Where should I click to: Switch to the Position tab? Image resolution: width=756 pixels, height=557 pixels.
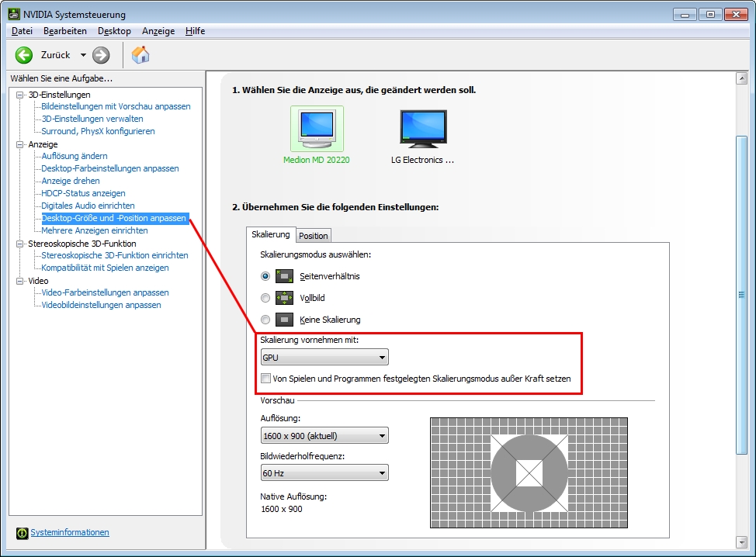click(314, 236)
